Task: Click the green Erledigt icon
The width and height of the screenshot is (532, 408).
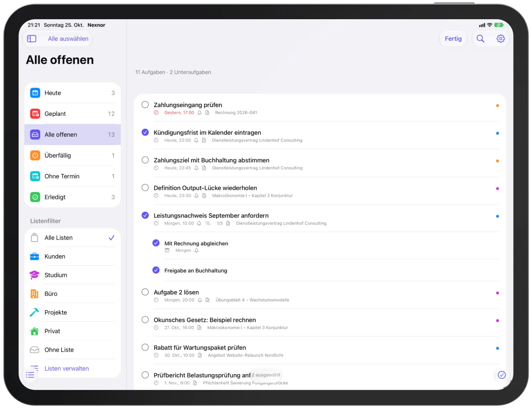Action: click(35, 197)
